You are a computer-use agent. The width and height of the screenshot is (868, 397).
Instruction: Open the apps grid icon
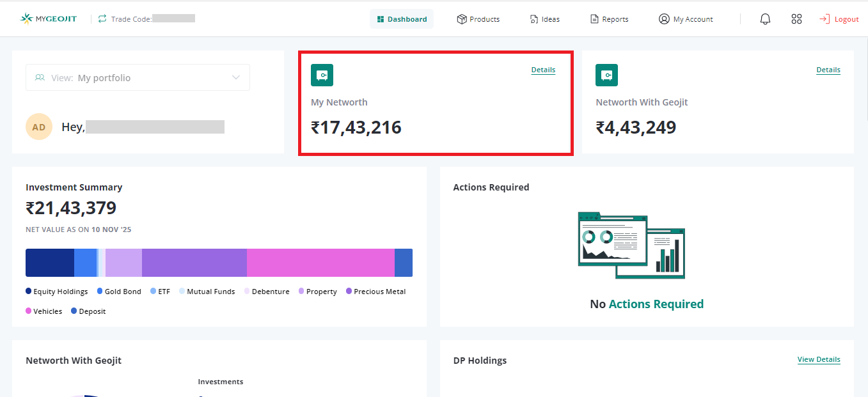(x=796, y=19)
